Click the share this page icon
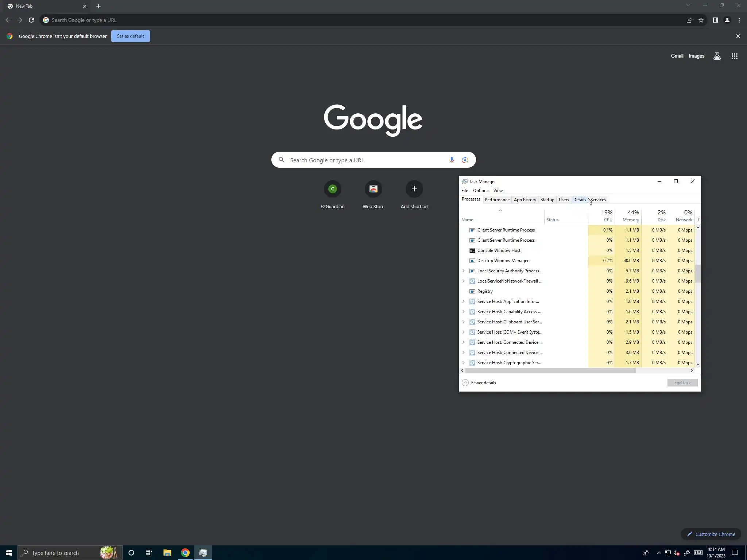Viewport: 747px width, 560px height. 689,20
